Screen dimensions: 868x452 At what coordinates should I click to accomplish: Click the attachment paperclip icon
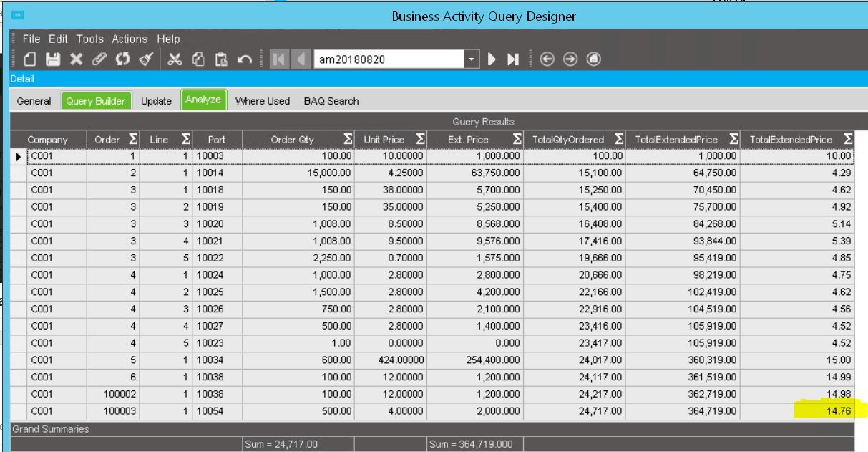[x=99, y=59]
